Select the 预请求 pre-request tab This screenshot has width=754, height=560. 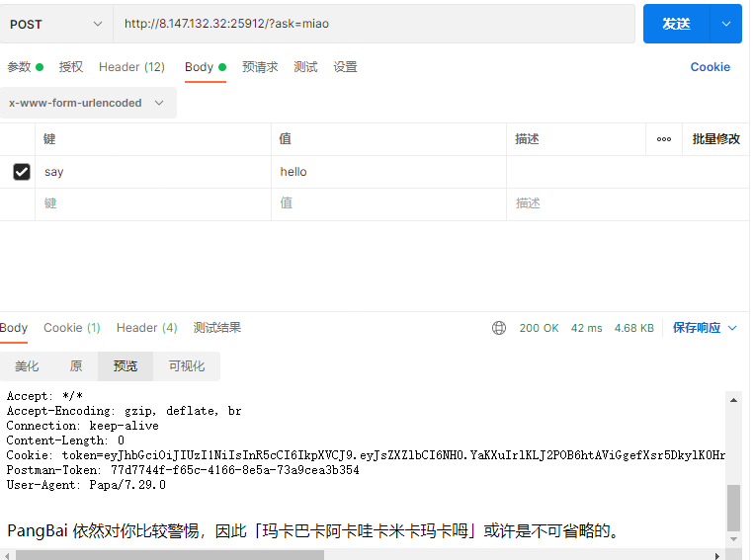pos(260,67)
